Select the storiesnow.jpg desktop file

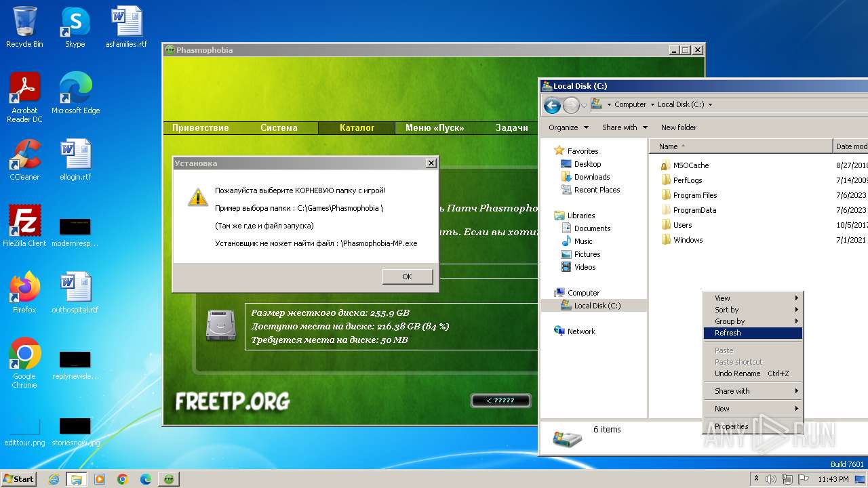pyautogui.click(x=75, y=430)
